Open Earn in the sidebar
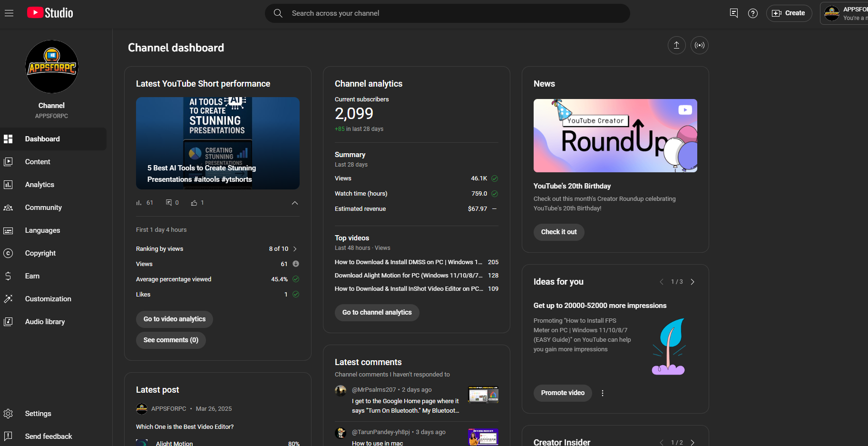The image size is (868, 446). [x=53, y=276]
